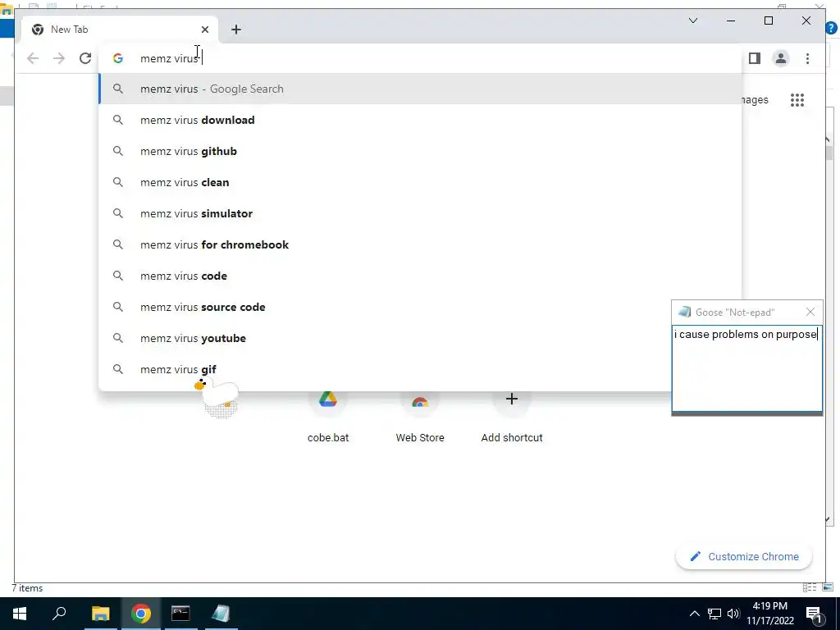Choose 'memz virus download' suggestion
840x630 pixels.
(421, 120)
